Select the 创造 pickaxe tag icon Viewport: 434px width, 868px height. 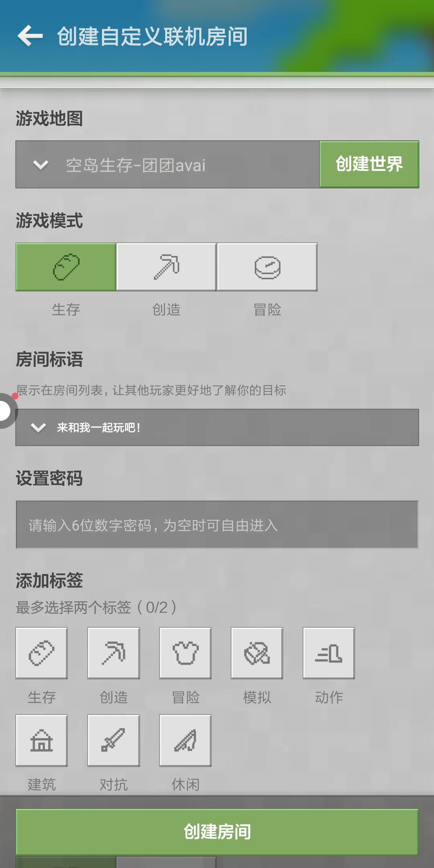[114, 653]
